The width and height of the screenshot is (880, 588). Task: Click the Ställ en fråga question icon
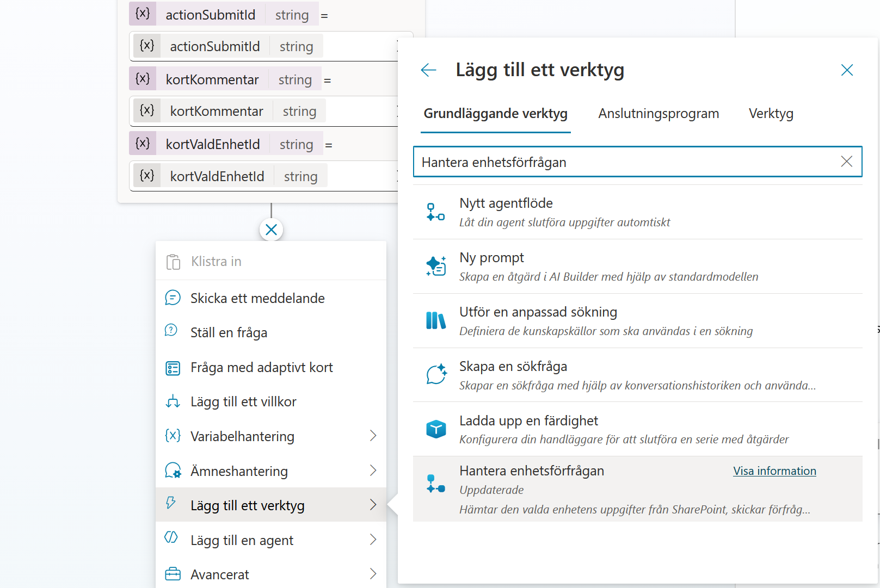point(171,330)
